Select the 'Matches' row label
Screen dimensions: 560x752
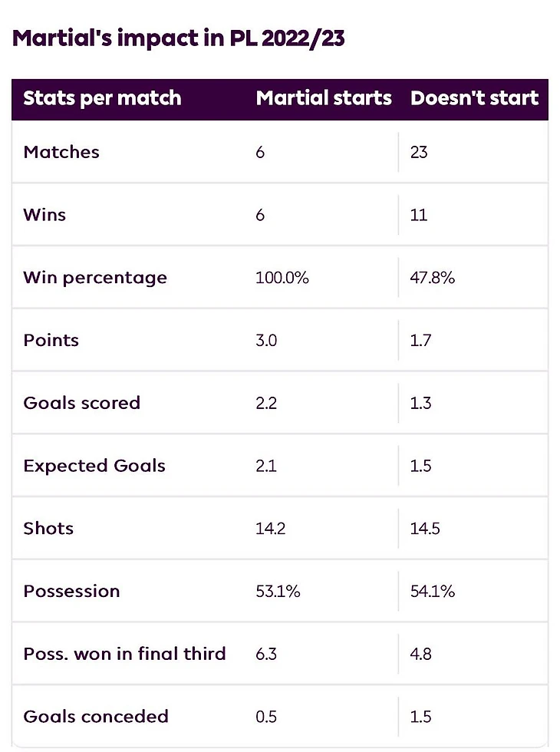click(x=61, y=152)
